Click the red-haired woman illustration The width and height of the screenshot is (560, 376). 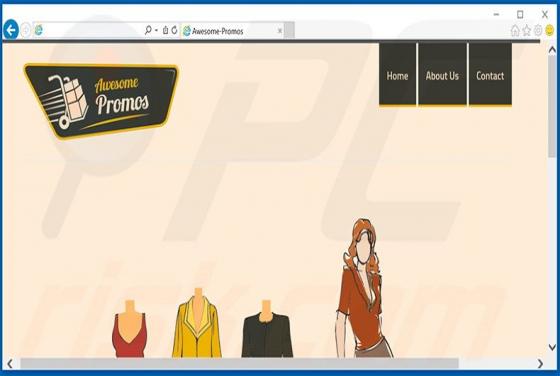[x=363, y=288]
